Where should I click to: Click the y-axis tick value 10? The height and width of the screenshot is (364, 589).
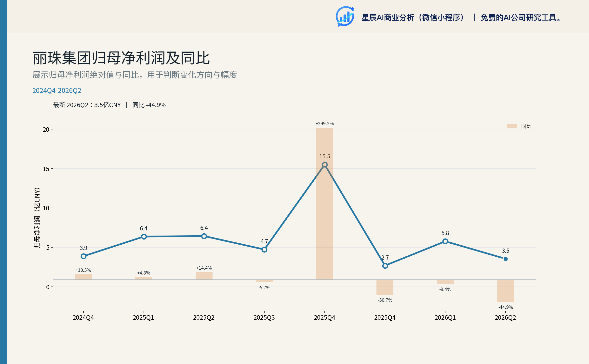click(46, 208)
